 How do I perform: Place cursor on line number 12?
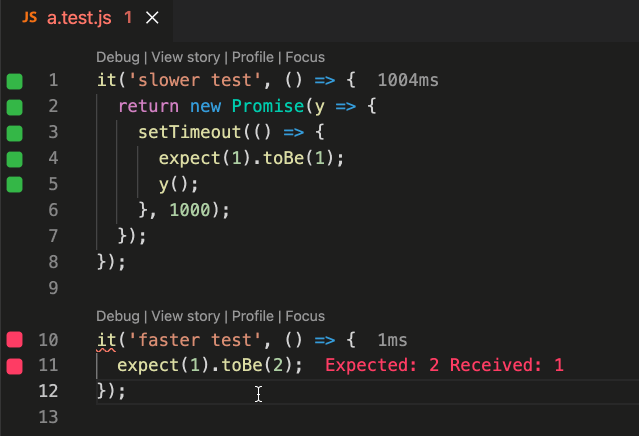click(49, 392)
